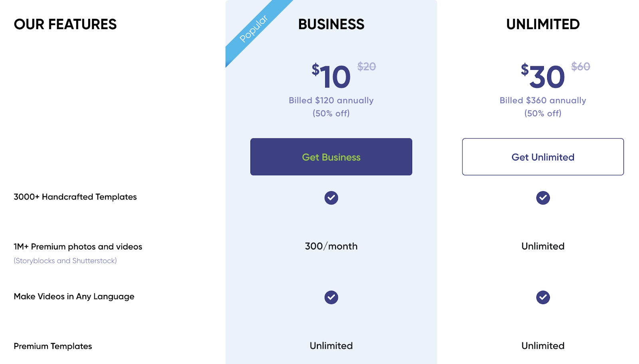Click the Billed $360 annually text
Image resolution: width=639 pixels, height=364 pixels.
coord(543,101)
